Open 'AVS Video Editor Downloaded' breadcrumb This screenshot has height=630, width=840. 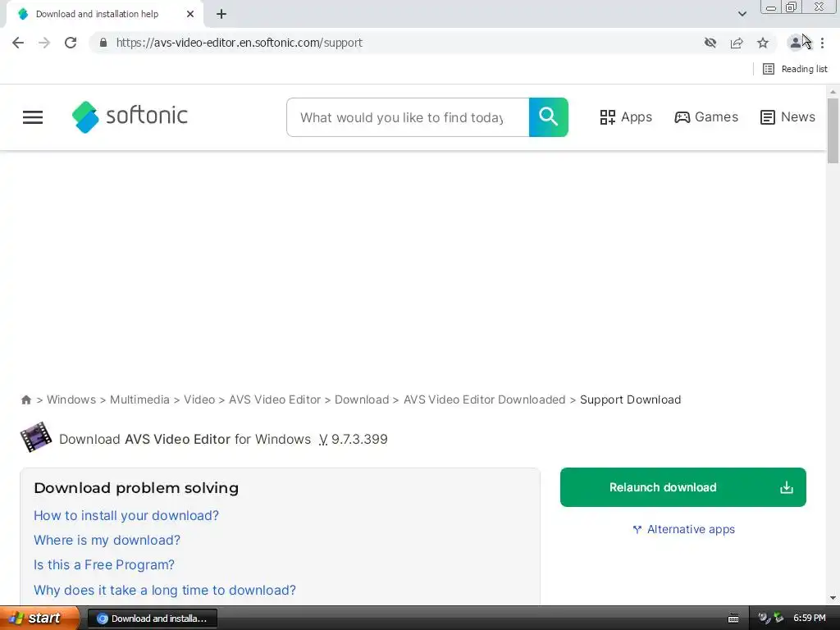pos(484,399)
